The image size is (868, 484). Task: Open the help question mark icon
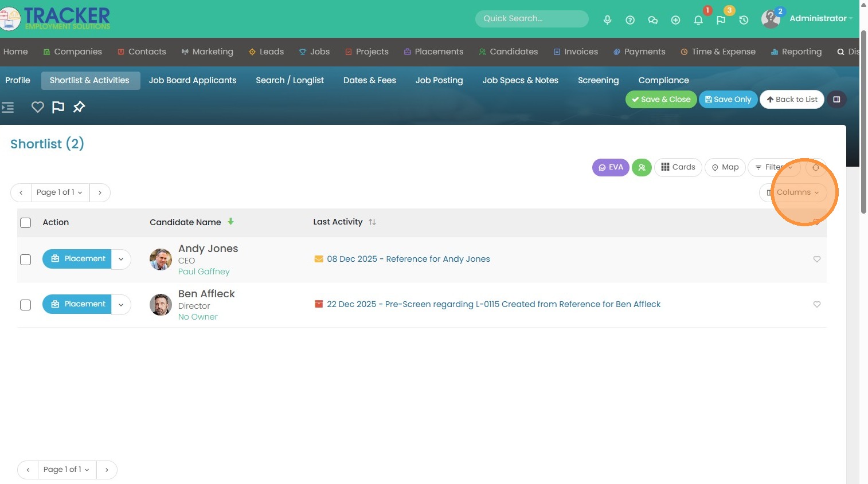click(x=630, y=20)
